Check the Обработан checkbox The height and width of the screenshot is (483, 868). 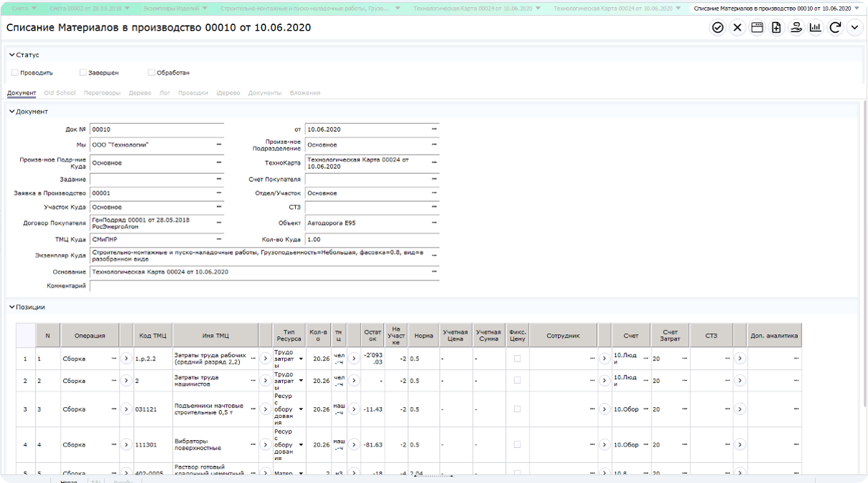(151, 72)
